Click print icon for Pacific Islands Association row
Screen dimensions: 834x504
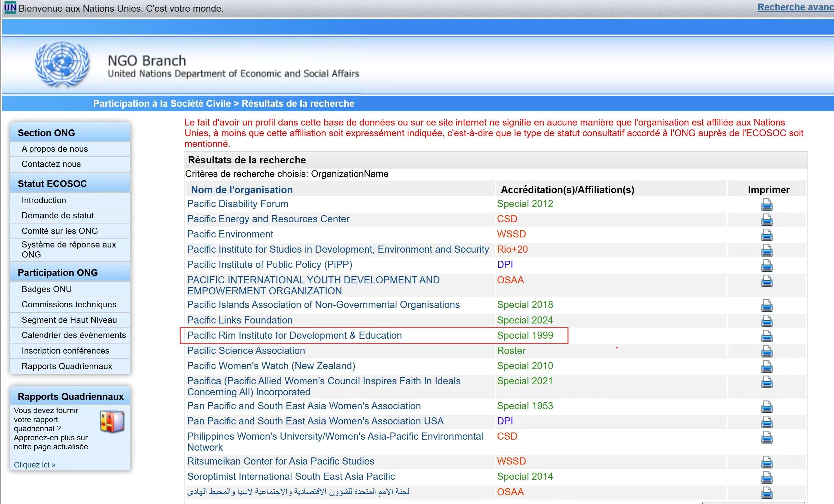767,306
